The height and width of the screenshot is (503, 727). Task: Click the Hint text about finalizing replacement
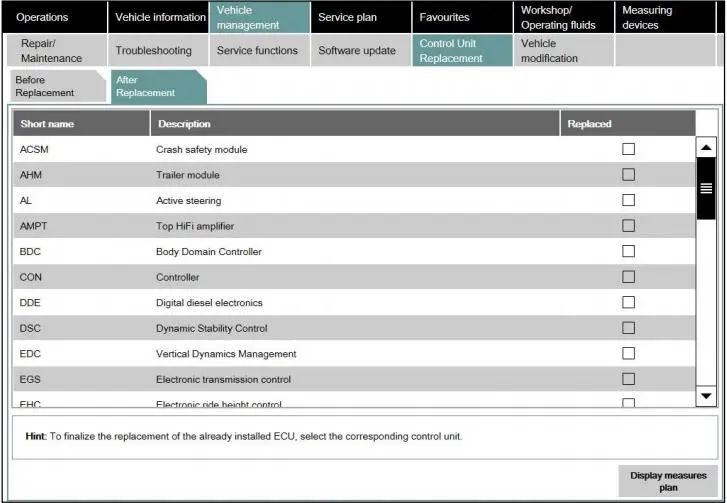(244, 436)
